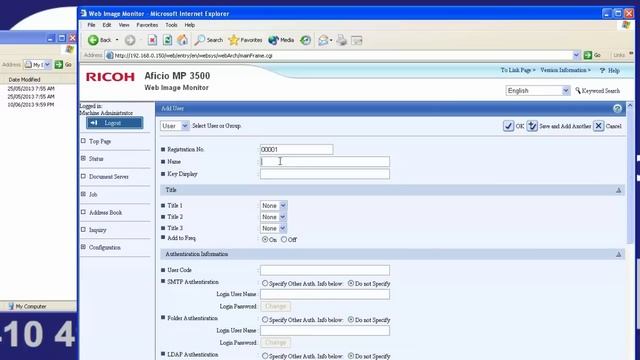Viewport: 640px width, 360px height.
Task: Click Go arrow in background Explorer window
Action: coord(59,64)
